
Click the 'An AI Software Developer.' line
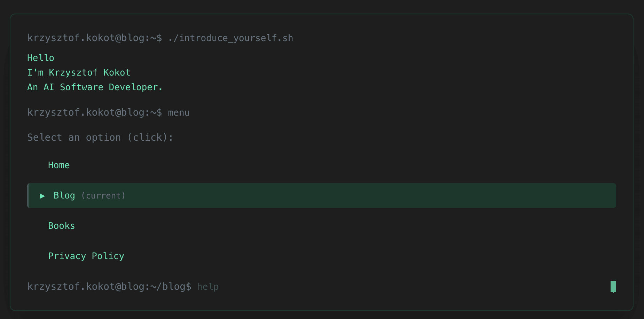95,87
